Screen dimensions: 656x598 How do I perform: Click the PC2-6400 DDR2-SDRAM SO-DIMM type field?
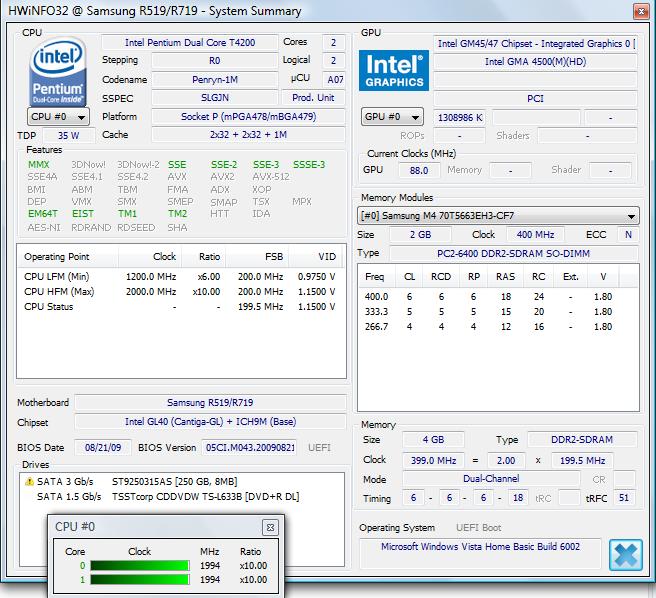coord(513,254)
